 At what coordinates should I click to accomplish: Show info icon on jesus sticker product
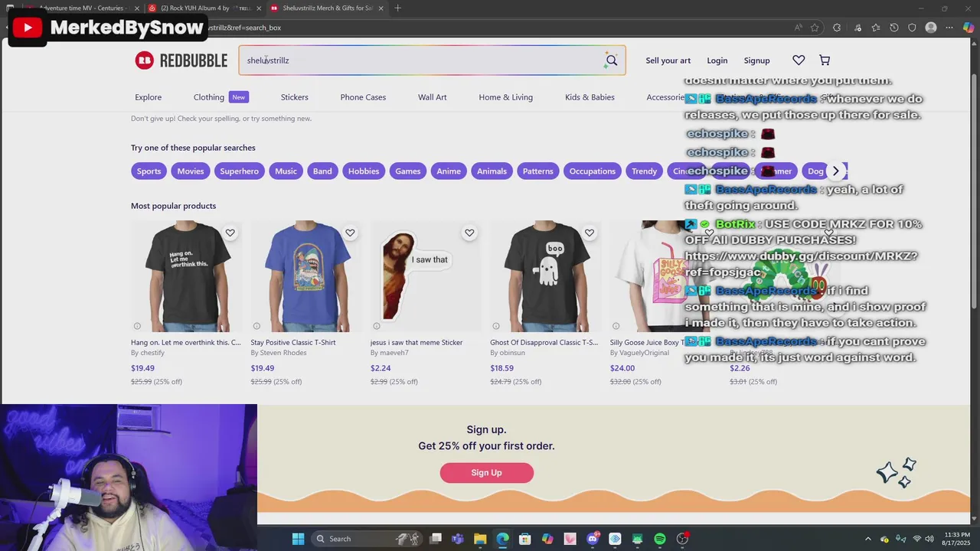377,326
